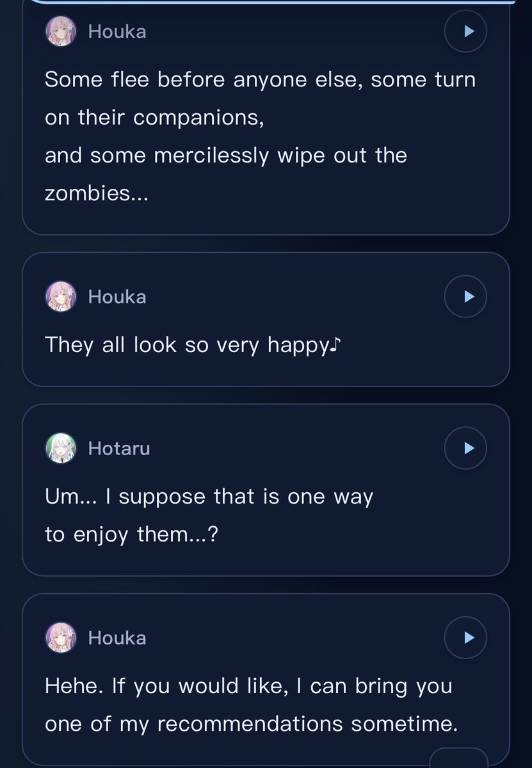This screenshot has height=768, width=532.
Task: Select the Hotaru speaker name
Action: [119, 449]
